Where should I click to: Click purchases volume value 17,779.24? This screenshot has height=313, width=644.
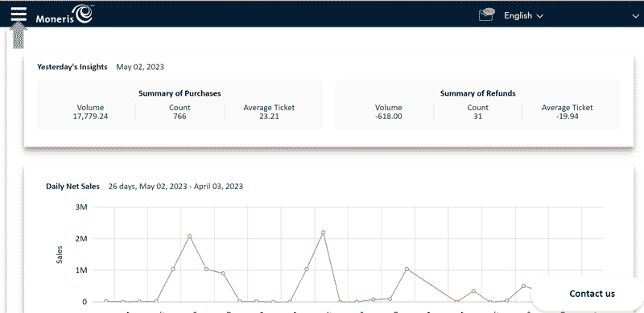click(90, 117)
